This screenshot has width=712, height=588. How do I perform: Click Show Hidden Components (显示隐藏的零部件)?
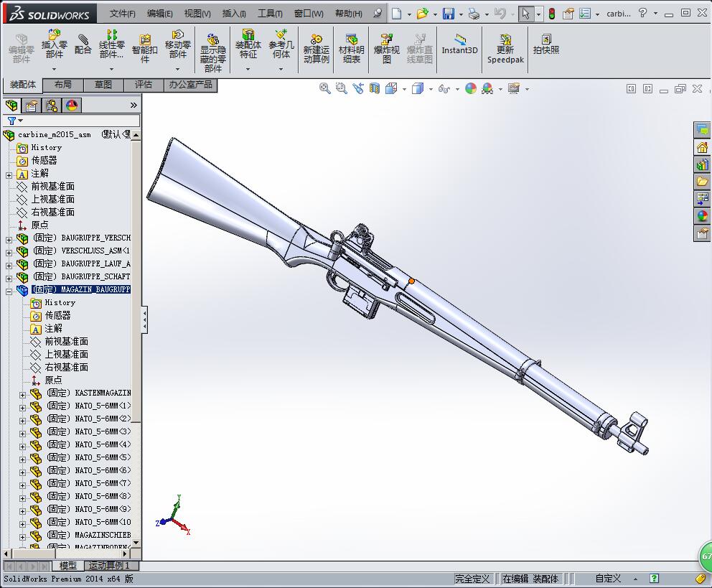(213, 52)
